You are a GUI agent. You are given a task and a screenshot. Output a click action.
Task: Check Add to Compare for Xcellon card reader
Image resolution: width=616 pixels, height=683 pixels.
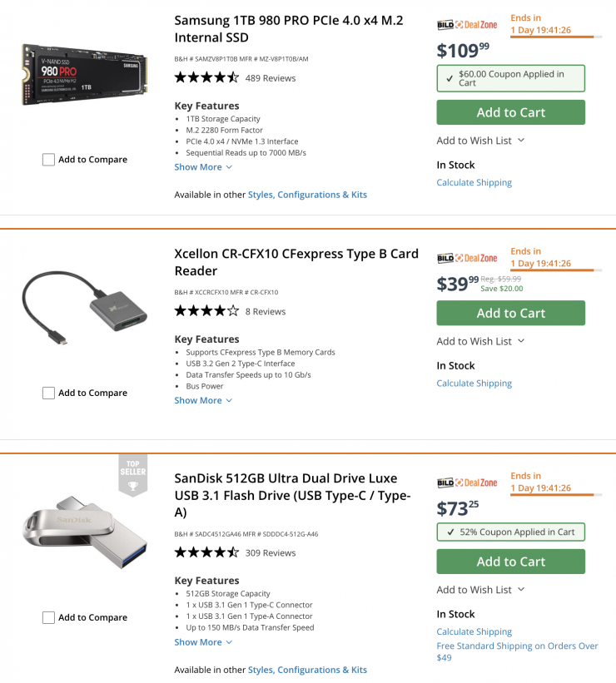click(48, 393)
